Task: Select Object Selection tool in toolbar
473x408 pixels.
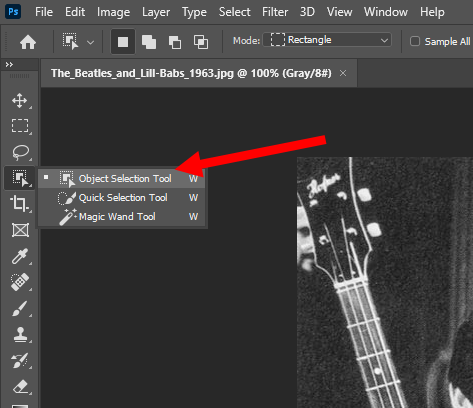Action: (x=20, y=178)
